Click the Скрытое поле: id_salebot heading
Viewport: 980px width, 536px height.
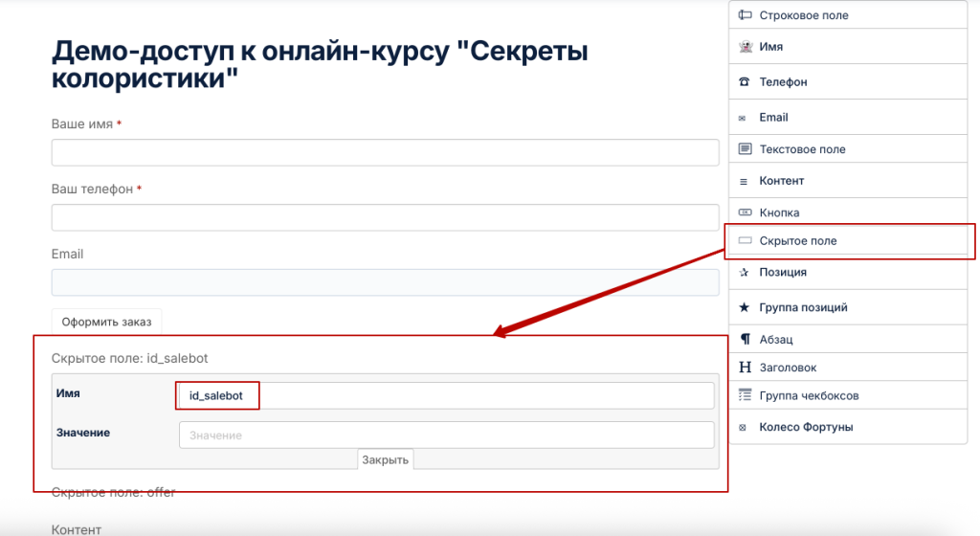point(129,358)
